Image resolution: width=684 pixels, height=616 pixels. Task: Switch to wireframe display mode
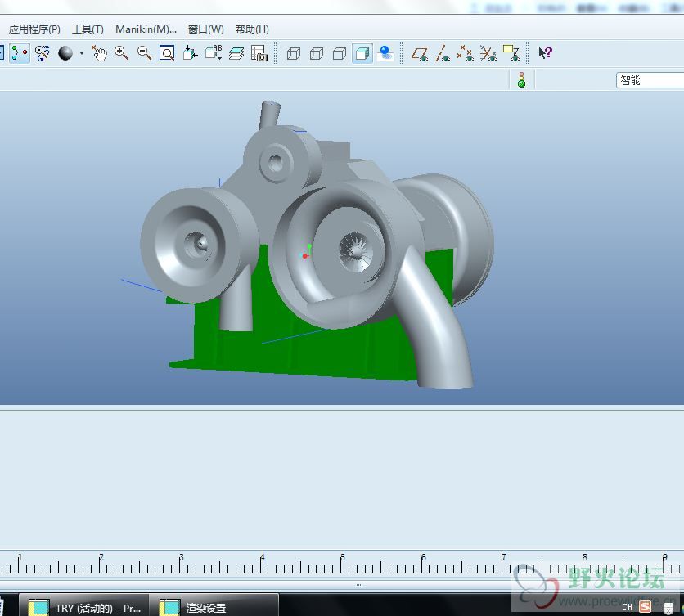tap(294, 53)
